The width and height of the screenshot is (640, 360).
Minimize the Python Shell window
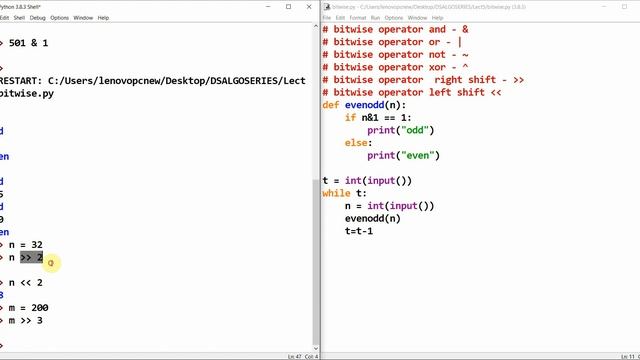[x=268, y=7]
